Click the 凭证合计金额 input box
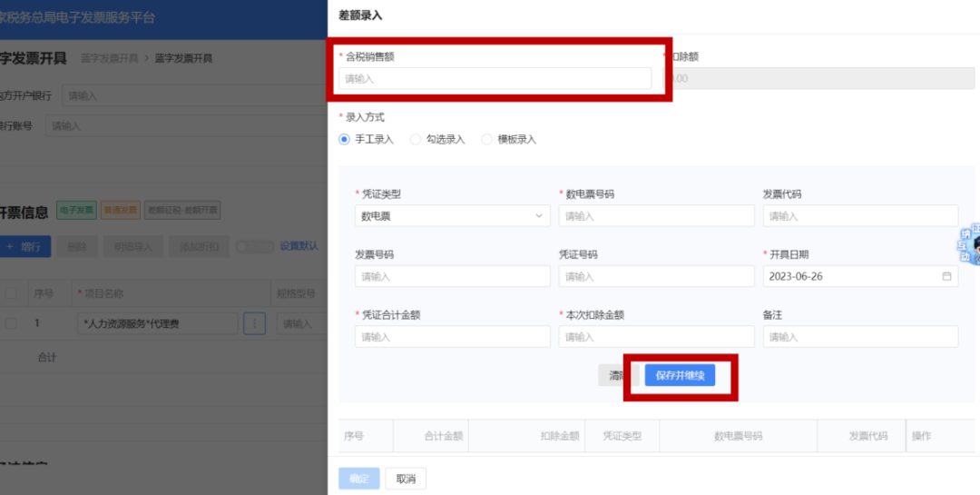Image resolution: width=980 pixels, height=495 pixels. pyautogui.click(x=452, y=337)
